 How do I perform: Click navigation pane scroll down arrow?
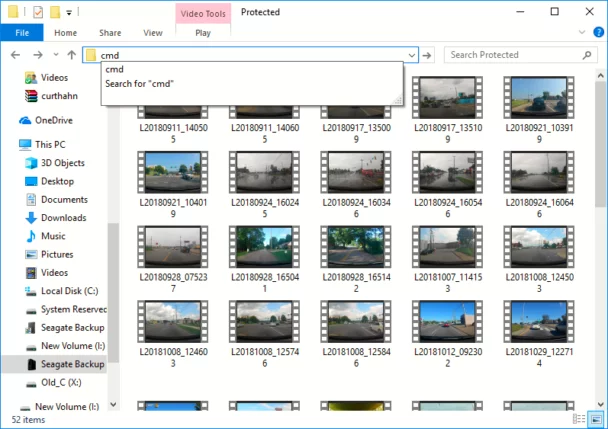pyautogui.click(x=113, y=405)
